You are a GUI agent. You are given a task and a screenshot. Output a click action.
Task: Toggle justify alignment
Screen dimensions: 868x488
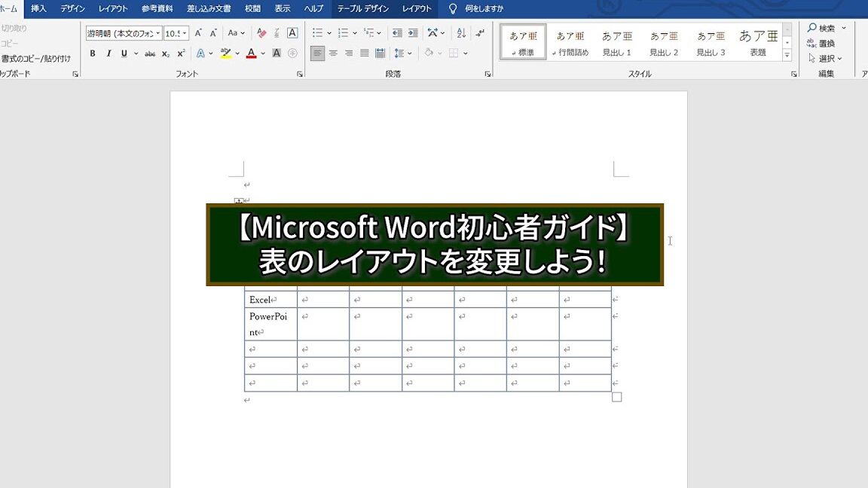(364, 53)
